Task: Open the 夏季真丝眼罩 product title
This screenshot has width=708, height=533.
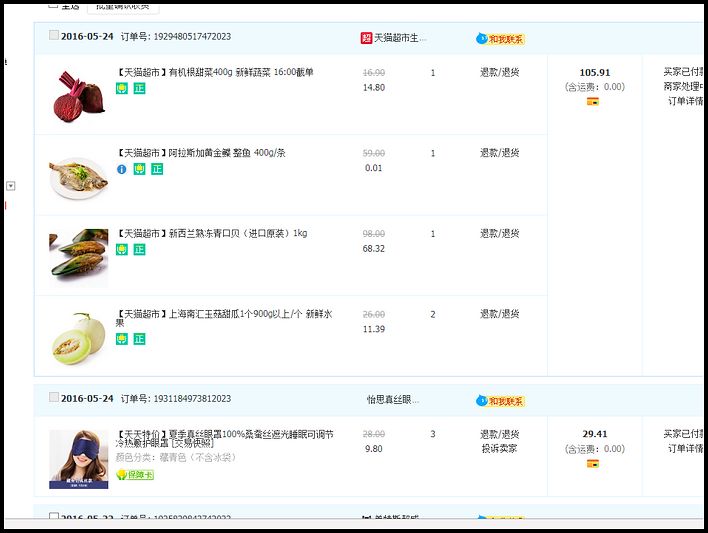Action: click(x=224, y=439)
